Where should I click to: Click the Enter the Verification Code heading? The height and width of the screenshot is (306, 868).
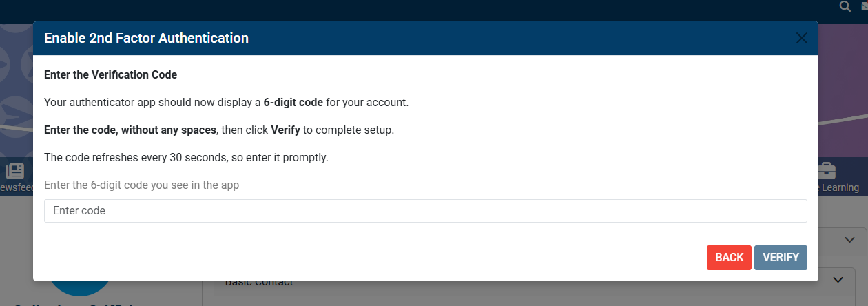point(110,74)
